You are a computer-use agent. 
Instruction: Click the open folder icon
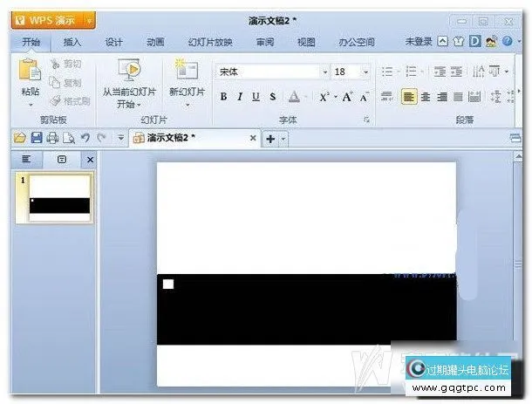[20, 138]
